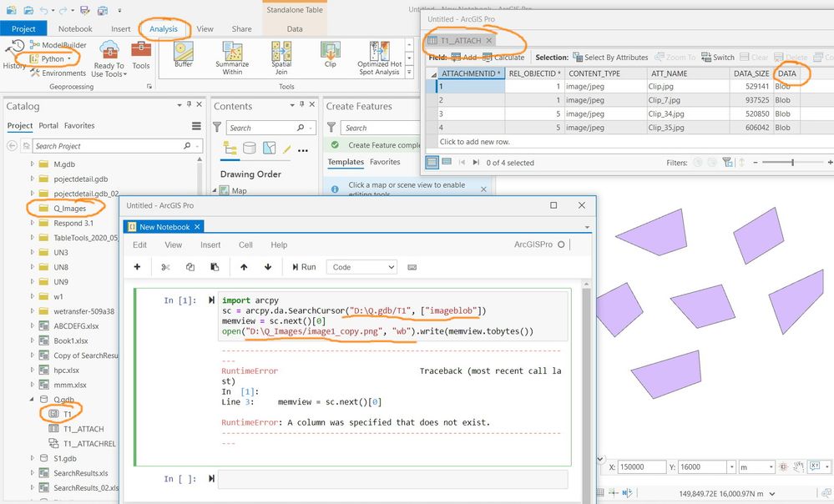Open the notebook Edit menu

[140, 244]
